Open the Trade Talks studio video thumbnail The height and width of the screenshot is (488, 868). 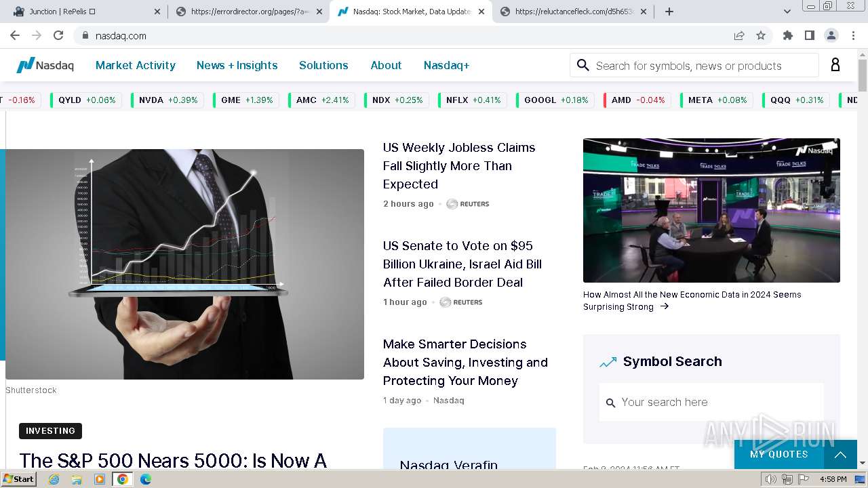[711, 210]
